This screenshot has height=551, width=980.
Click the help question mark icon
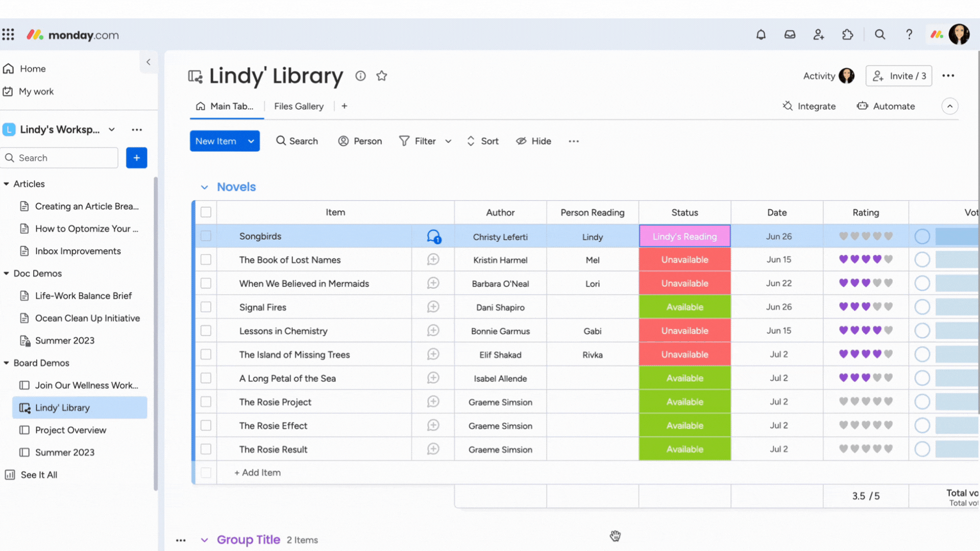[909, 35]
